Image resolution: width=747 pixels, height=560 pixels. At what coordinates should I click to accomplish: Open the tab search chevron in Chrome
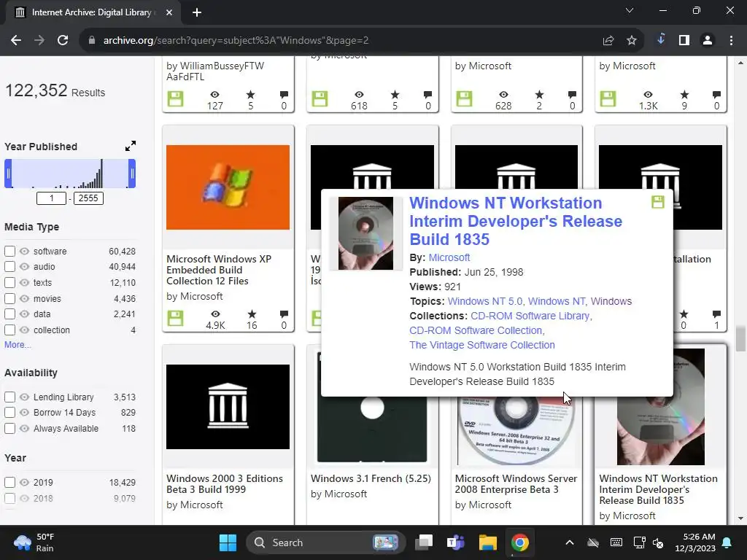coord(630,10)
